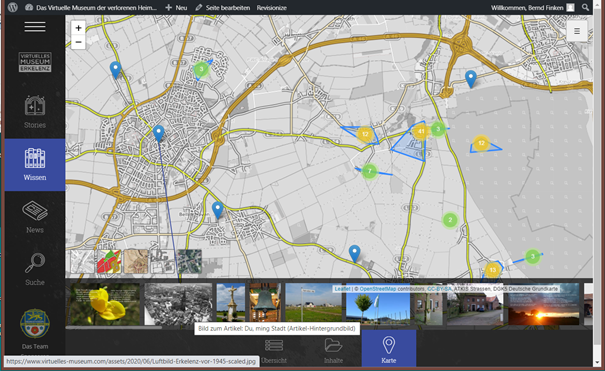This screenshot has height=371, width=605.
Task: Open Willkommen, Bernd Finken account menu
Action: tap(532, 8)
